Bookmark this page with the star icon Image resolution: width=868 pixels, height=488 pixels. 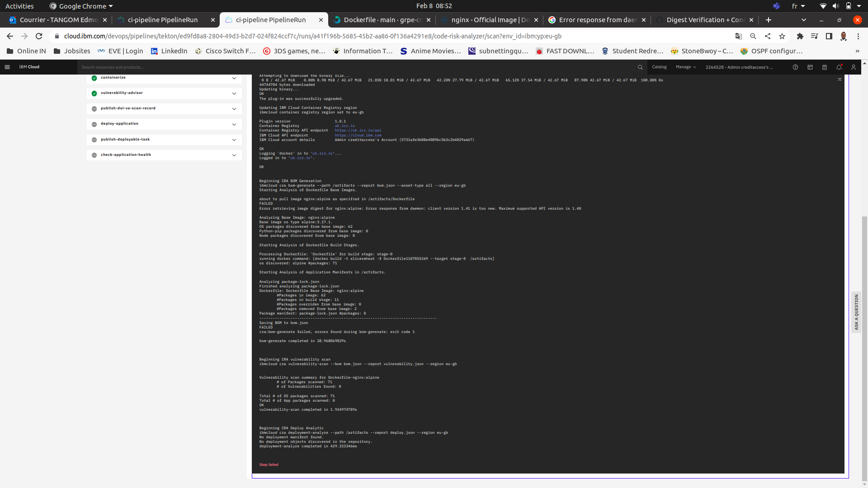782,36
